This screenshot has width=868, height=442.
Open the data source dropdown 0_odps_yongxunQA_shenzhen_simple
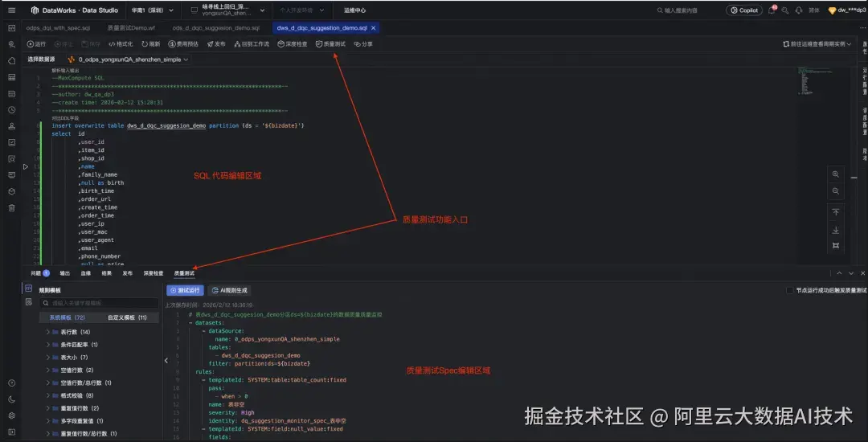[129, 59]
